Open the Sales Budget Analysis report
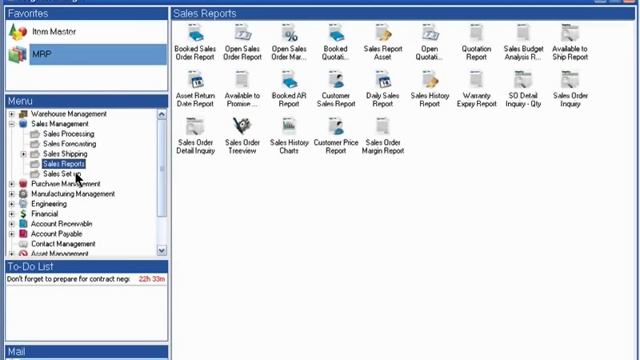 pyautogui.click(x=523, y=42)
